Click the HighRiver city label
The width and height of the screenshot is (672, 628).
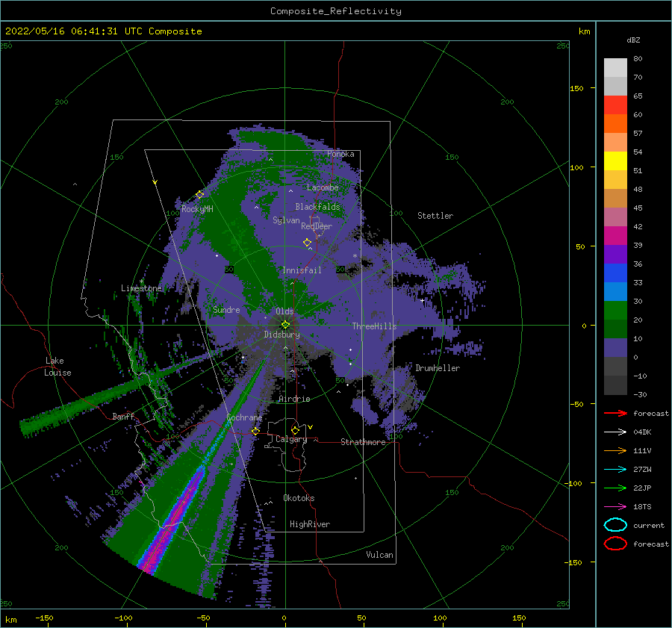(x=310, y=524)
